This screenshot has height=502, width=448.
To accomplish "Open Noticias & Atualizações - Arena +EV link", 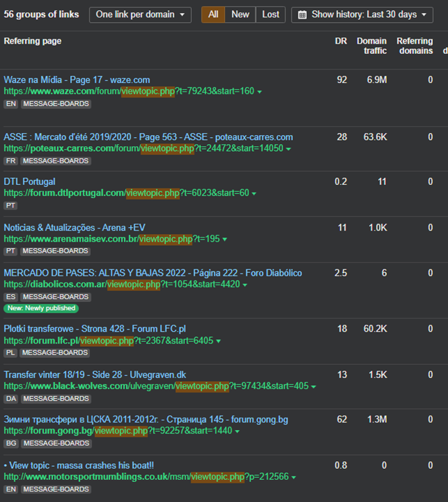I will tap(74, 228).
